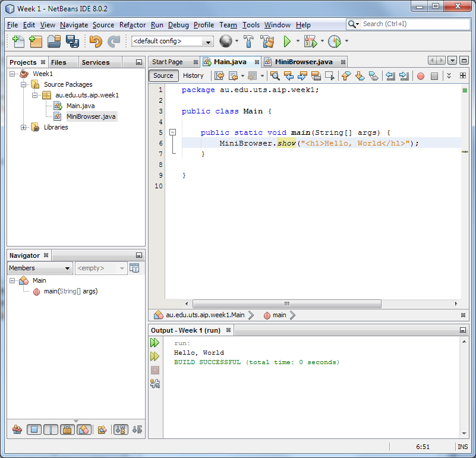Image resolution: width=476 pixels, height=458 pixels.
Task: Click the editor horizontal scrollbar
Action: click(x=286, y=304)
